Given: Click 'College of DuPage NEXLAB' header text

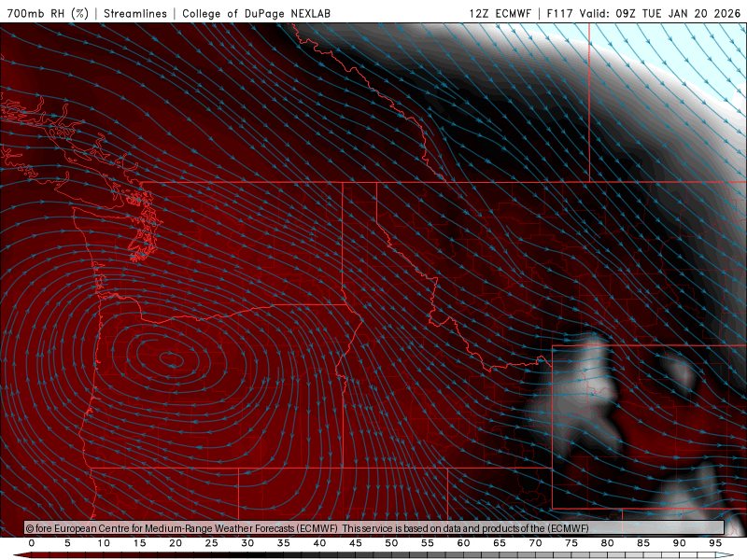Looking at the screenshot, I should point(256,13).
